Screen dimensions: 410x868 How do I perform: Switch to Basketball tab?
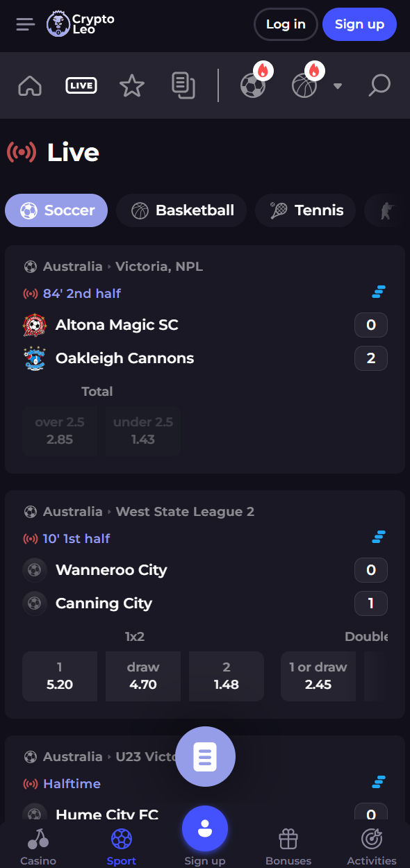(181, 210)
